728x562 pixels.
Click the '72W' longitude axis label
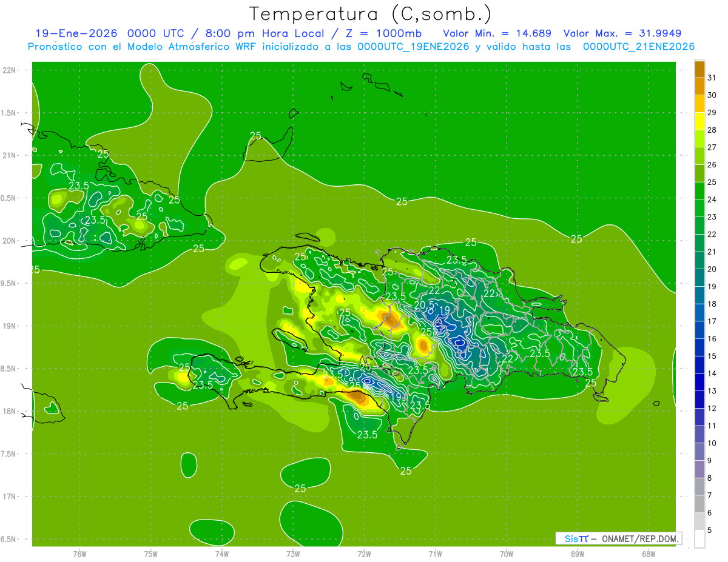pos(364,554)
